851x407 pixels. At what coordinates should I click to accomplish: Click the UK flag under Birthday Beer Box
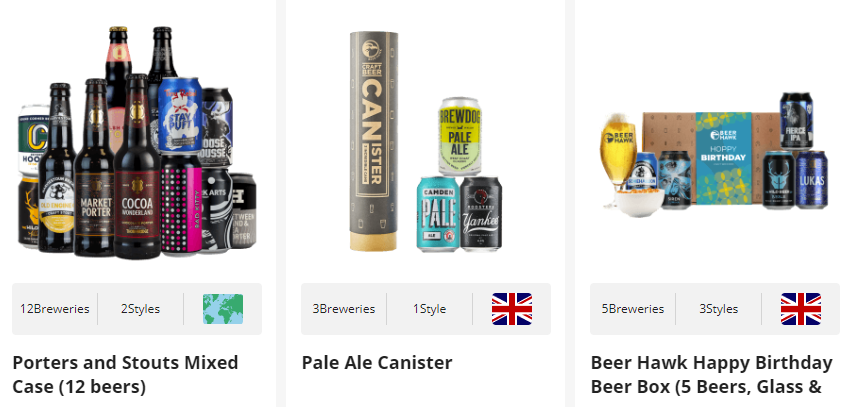pos(801,309)
